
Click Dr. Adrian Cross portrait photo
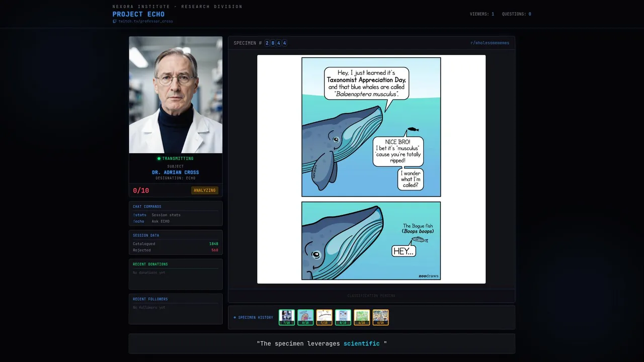click(x=176, y=95)
